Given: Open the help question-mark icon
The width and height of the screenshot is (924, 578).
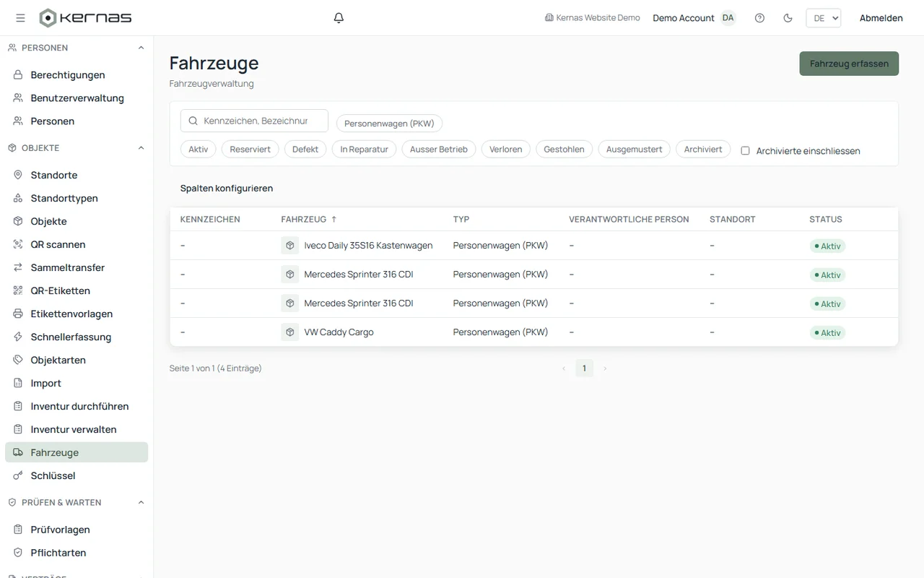Looking at the screenshot, I should tap(759, 18).
